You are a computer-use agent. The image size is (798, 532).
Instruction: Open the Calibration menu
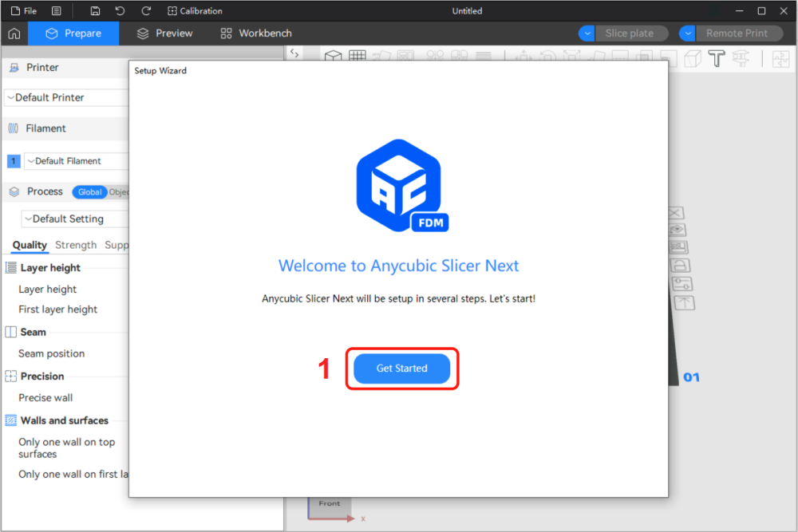coord(195,10)
